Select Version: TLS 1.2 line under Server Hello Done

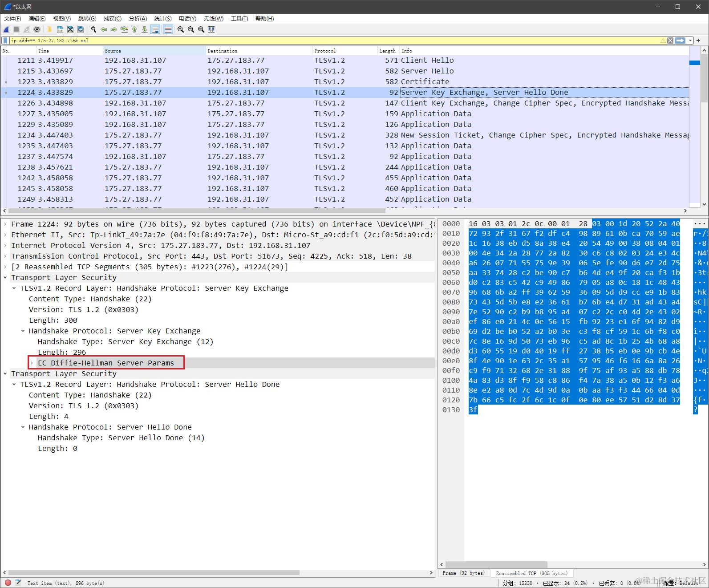(84, 406)
